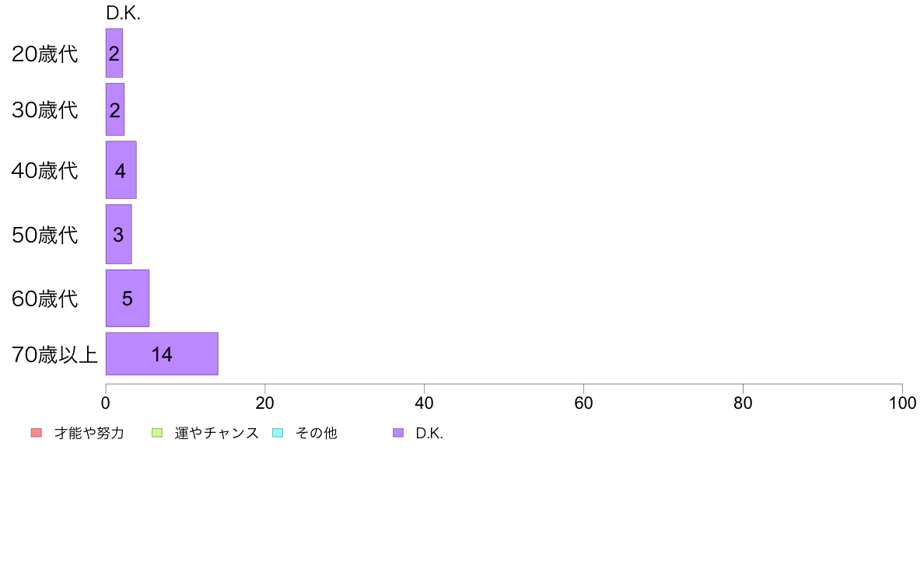924x572 pixels.
Task: Select the 60歳代 bar showing 5
Action: (128, 298)
